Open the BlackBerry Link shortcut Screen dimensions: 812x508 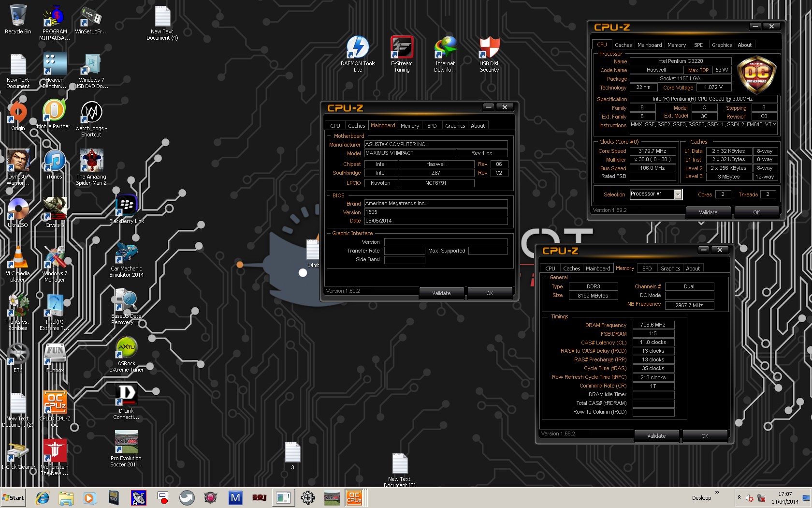pos(127,209)
